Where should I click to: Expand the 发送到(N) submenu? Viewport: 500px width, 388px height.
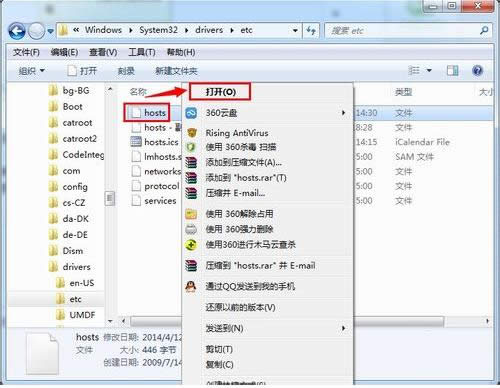click(268, 329)
